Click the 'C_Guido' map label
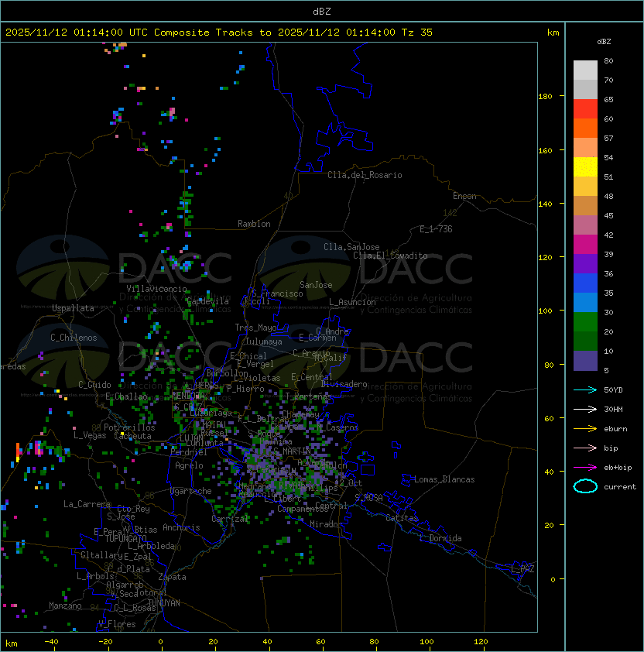 [94, 385]
